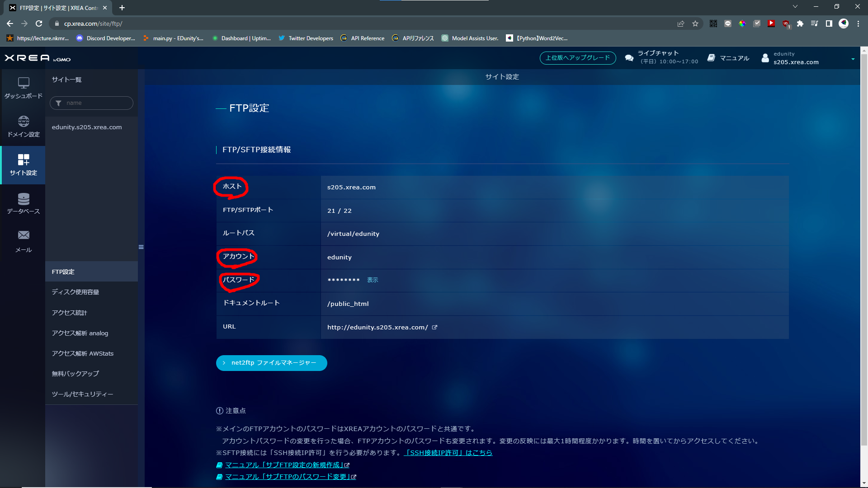Screen dimensions: 868x488
Task: Open the browser tab search chevron
Action: click(795, 7)
